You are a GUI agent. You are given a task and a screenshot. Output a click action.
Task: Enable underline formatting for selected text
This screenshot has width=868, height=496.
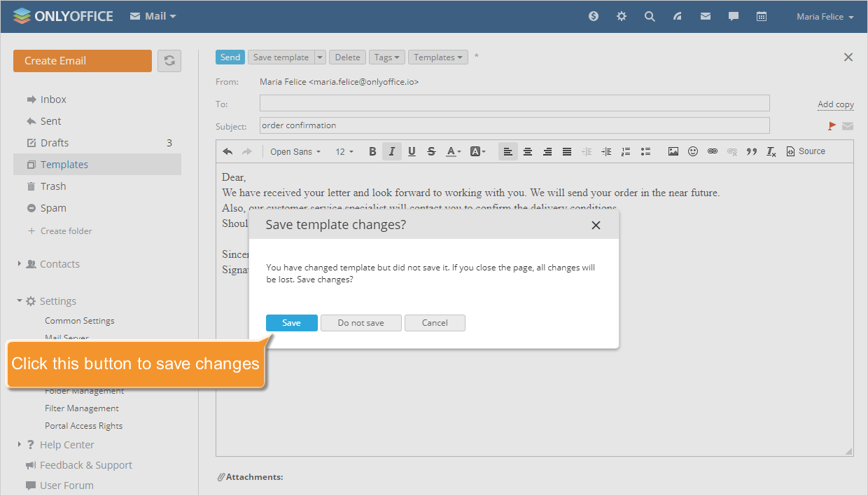412,151
